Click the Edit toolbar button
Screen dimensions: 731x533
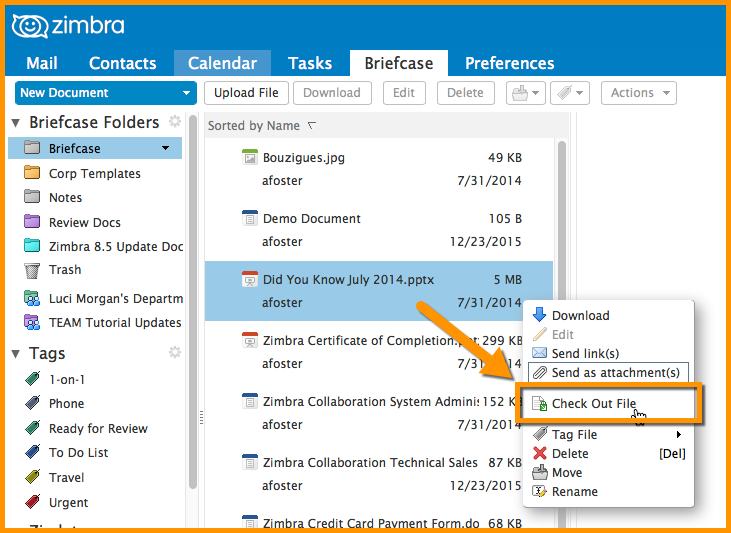click(x=404, y=93)
